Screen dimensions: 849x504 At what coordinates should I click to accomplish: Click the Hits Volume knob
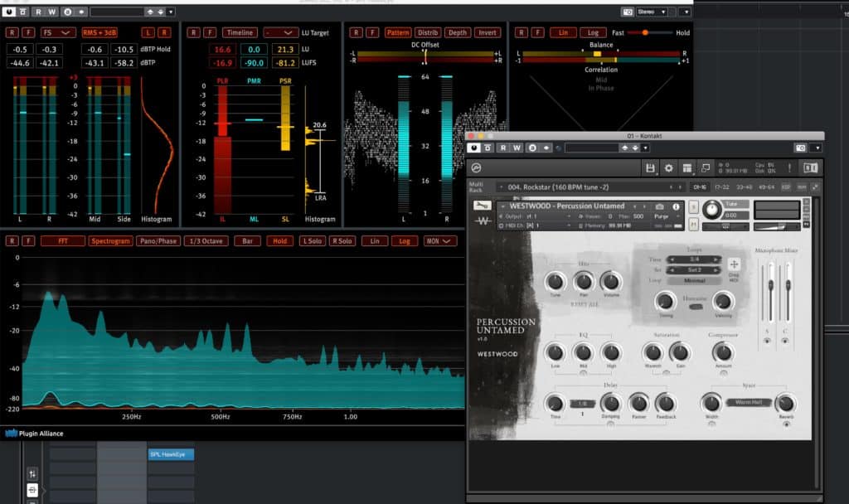tap(611, 281)
